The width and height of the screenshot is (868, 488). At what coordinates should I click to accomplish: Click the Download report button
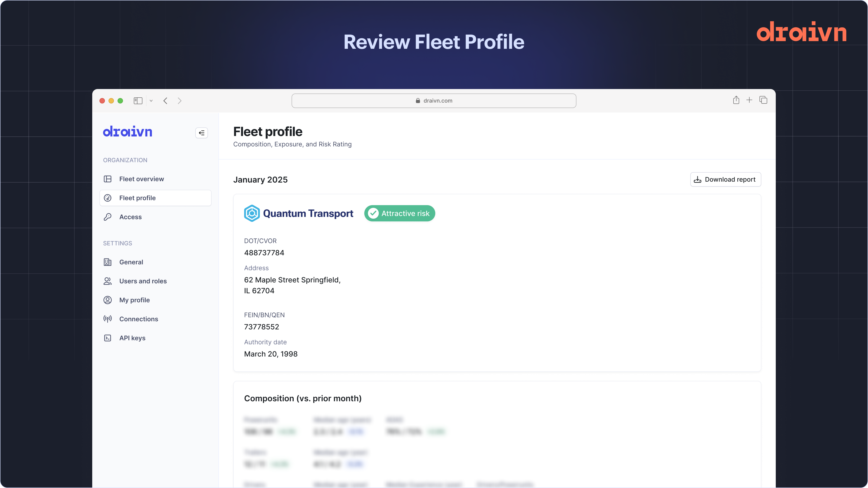click(725, 179)
